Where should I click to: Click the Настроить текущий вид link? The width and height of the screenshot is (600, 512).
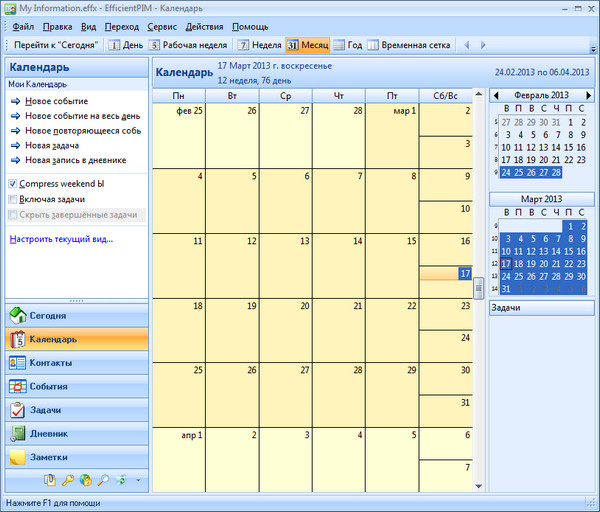[60, 239]
